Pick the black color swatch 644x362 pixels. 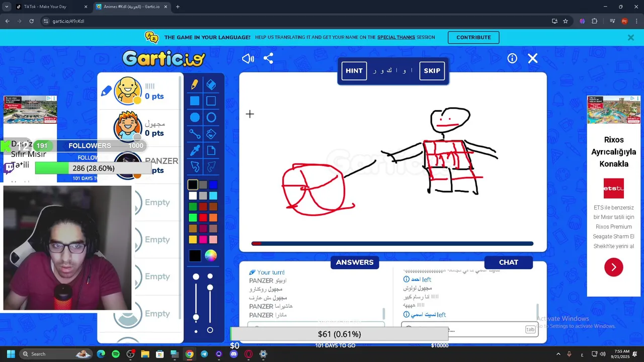pos(193,185)
